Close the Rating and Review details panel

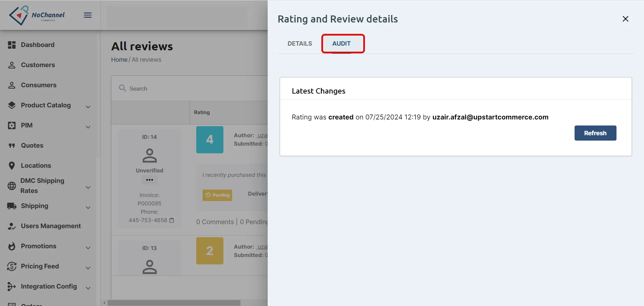(626, 19)
